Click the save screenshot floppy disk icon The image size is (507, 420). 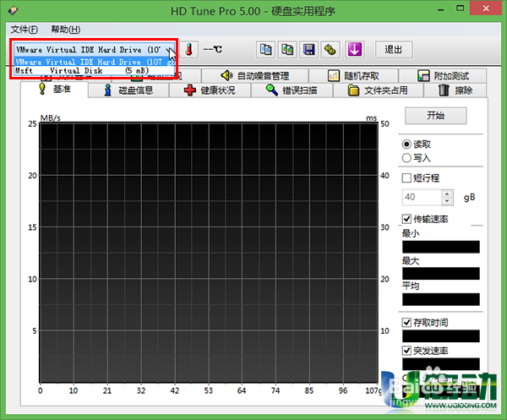coord(309,50)
